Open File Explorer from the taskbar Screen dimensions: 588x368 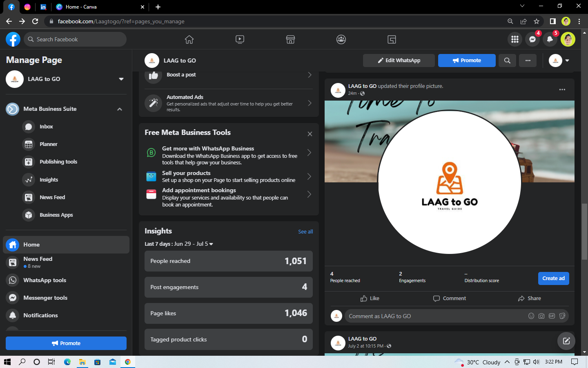(x=82, y=362)
